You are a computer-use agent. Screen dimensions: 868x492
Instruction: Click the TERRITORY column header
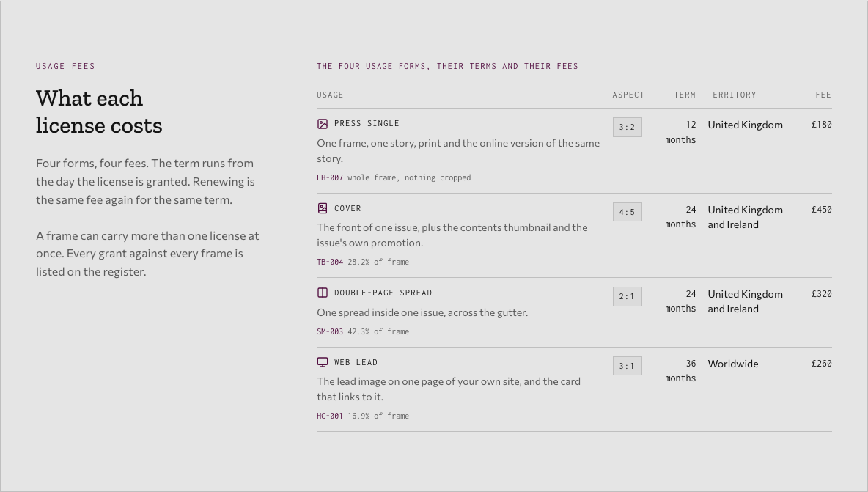[732, 95]
